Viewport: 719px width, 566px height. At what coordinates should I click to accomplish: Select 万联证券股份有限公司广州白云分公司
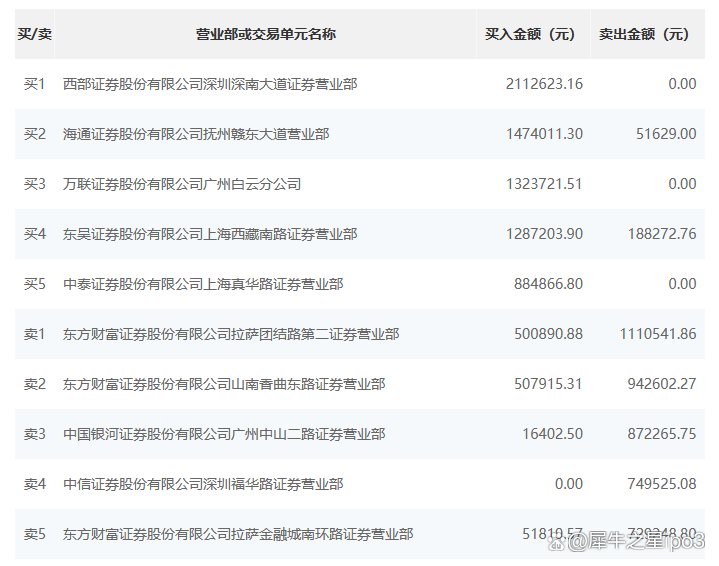pyautogui.click(x=182, y=184)
